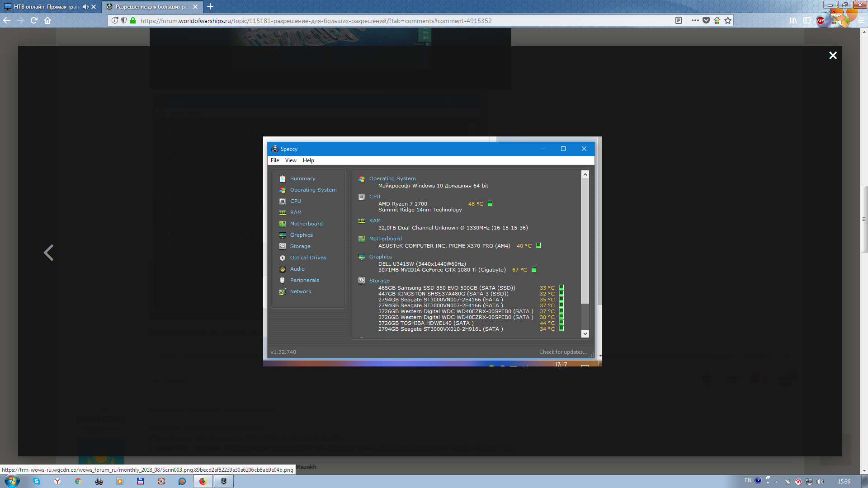Viewport: 868px width, 488px height.
Task: Click the colorful house extension icon in address bar
Action: (x=717, y=20)
